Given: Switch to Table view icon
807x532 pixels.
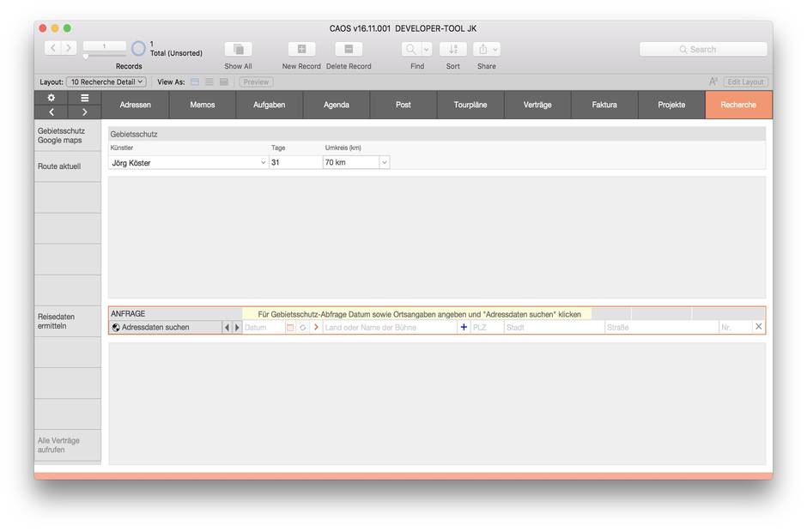Looking at the screenshot, I should pyautogui.click(x=224, y=82).
